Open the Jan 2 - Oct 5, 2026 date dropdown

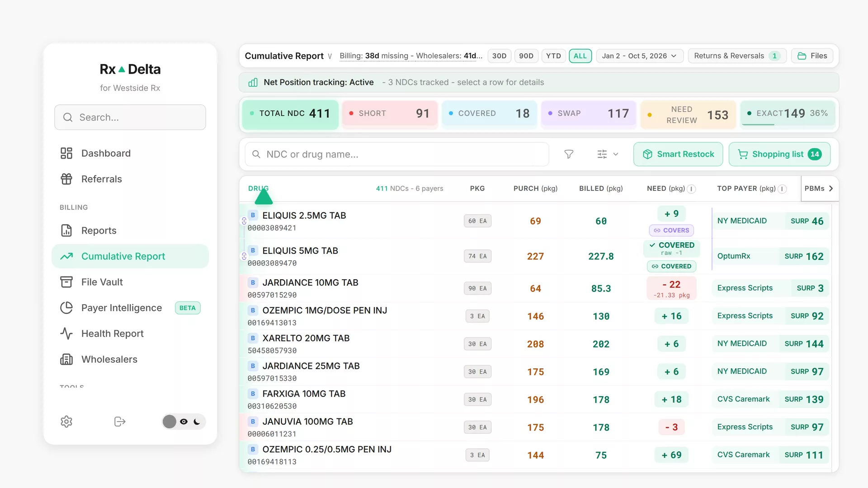pos(639,56)
